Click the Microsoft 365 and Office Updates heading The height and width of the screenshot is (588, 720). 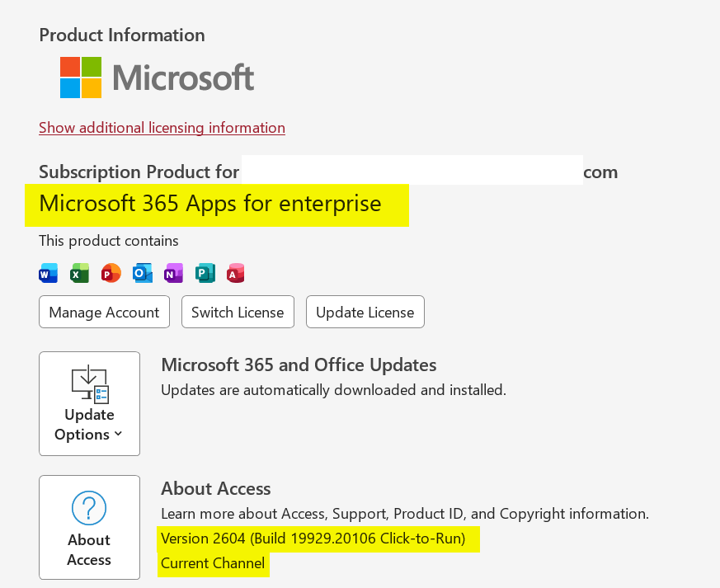point(299,365)
